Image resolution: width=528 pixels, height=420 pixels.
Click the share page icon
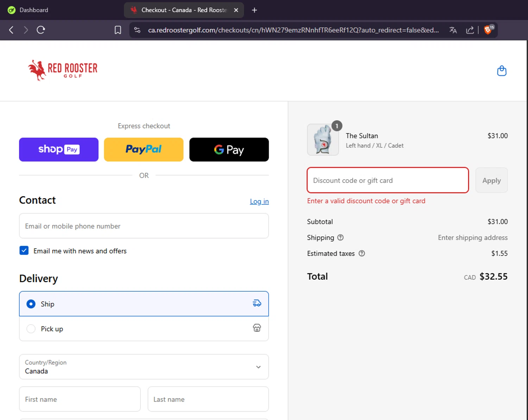point(470,30)
